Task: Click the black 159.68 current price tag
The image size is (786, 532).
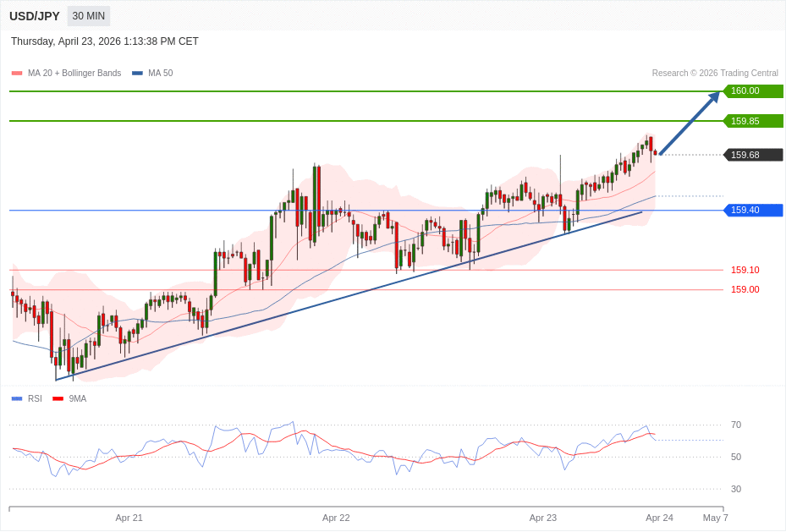Action: pos(752,155)
